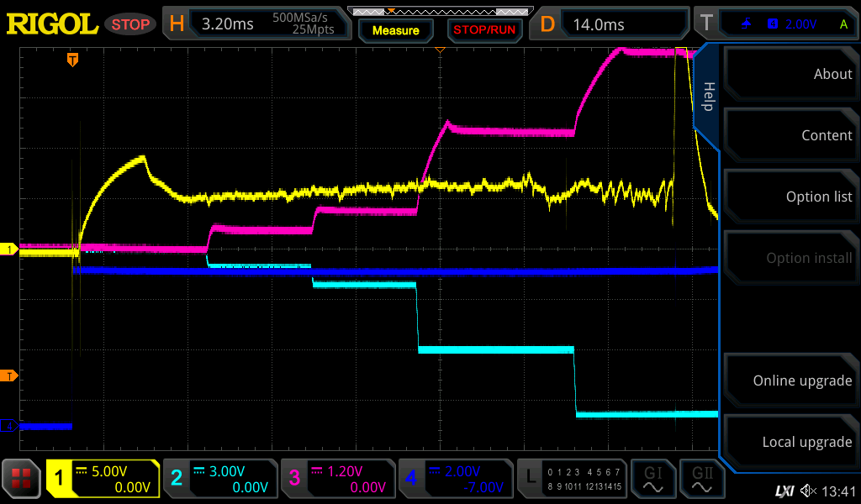Image resolution: width=861 pixels, height=504 pixels.
Task: Toggle channel 3 magenta 1.20V label
Action: pyautogui.click(x=337, y=479)
